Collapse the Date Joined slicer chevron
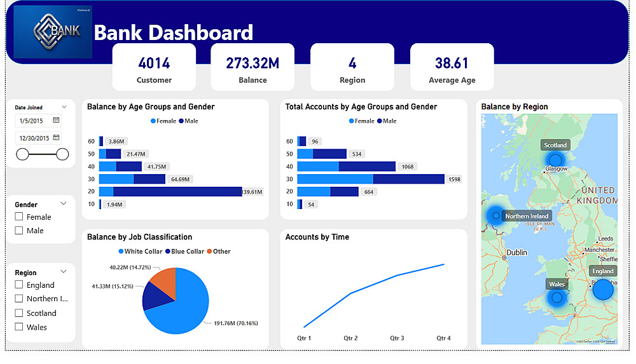636x364 pixels. coord(64,107)
